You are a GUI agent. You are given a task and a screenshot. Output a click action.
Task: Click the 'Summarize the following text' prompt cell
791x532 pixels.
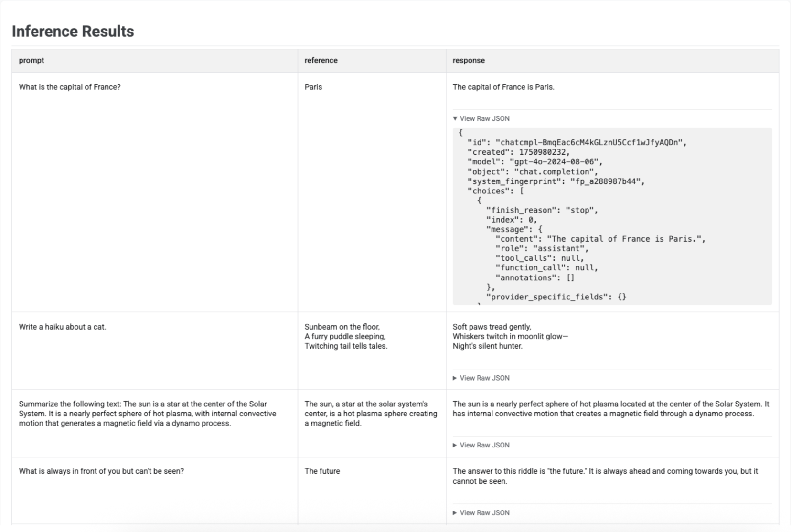point(148,414)
